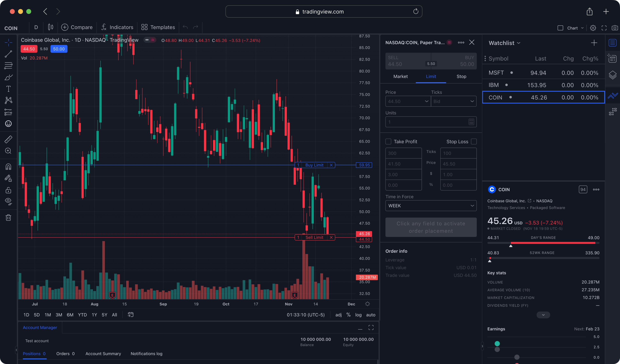This screenshot has height=364, width=620.
Task: Click the trash remove drawings icon
Action: [x=8, y=217]
